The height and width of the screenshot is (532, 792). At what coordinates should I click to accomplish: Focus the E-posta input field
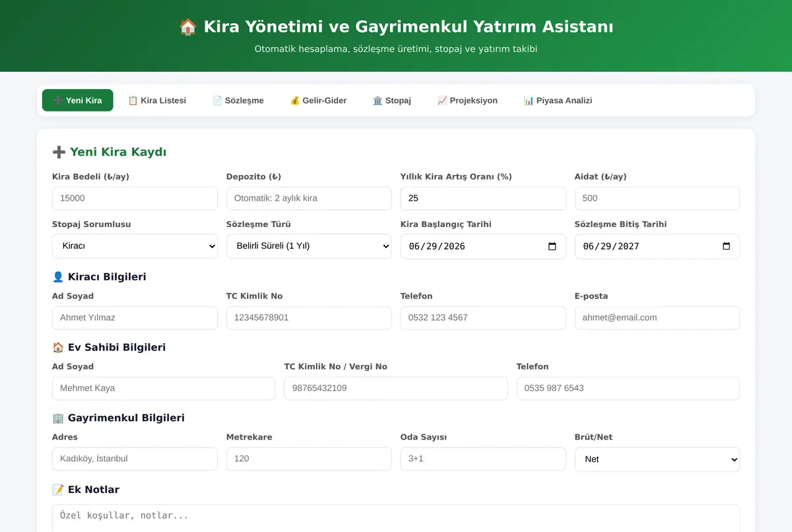657,317
